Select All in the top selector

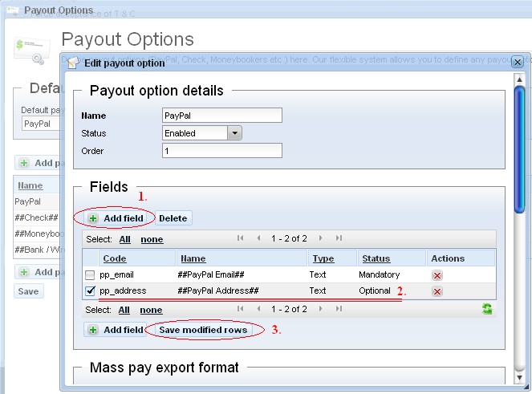[125, 239]
